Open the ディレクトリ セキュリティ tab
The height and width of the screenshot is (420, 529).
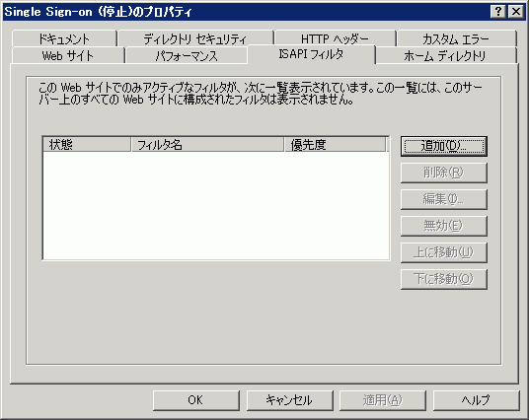(195, 38)
